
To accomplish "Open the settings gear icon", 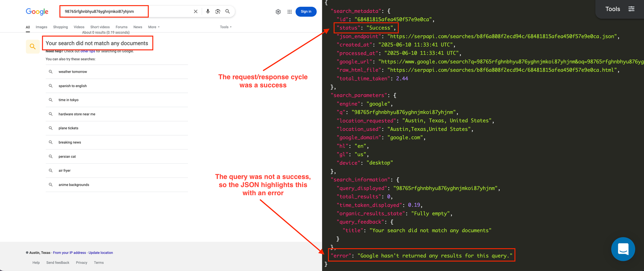I will click(x=278, y=12).
